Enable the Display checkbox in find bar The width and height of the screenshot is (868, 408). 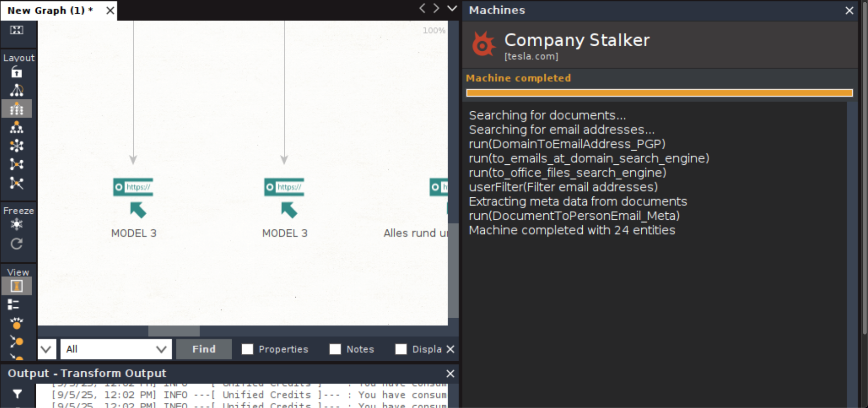click(401, 349)
